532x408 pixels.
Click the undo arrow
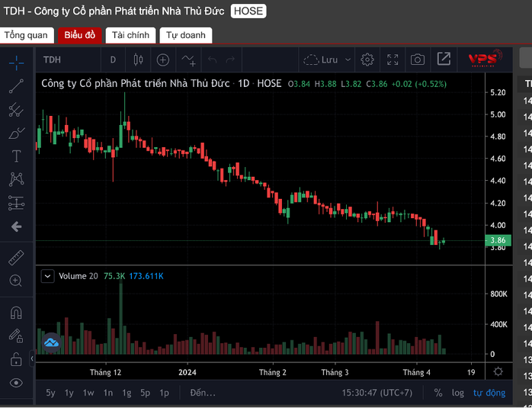pyautogui.click(x=213, y=60)
